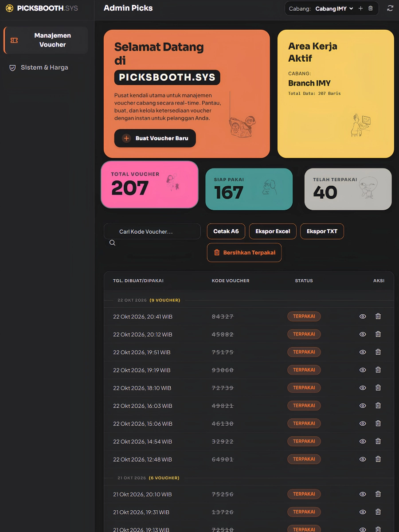
Task: Delete voucher 49821 with trash icon
Action: 378,406
